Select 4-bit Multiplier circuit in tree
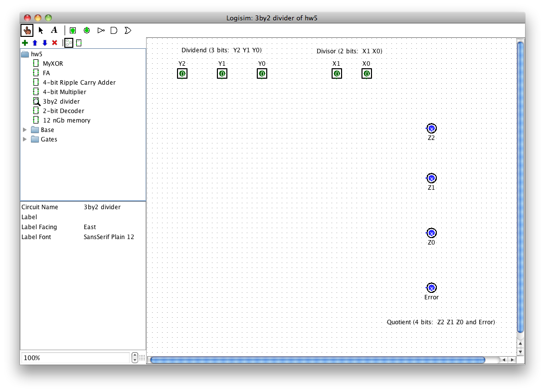 point(64,92)
